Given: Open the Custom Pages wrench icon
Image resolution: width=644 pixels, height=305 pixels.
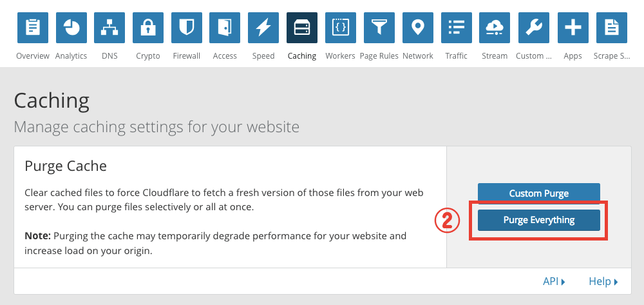Looking at the screenshot, I should coord(533,28).
